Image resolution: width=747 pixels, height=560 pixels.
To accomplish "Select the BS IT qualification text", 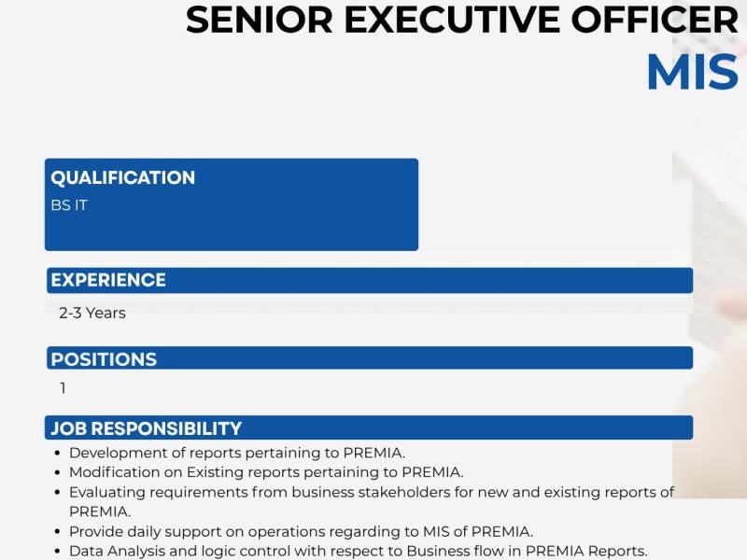I will (69, 205).
